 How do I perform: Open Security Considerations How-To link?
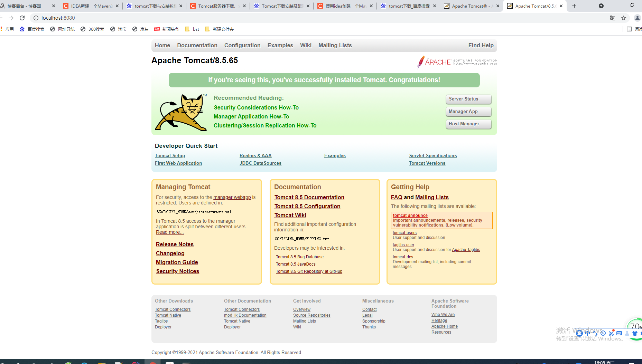(256, 108)
